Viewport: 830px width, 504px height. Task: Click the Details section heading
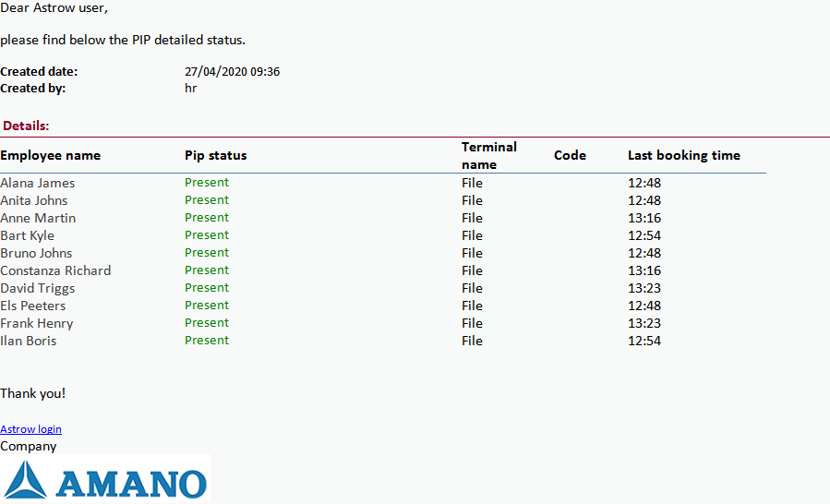pyautogui.click(x=26, y=126)
